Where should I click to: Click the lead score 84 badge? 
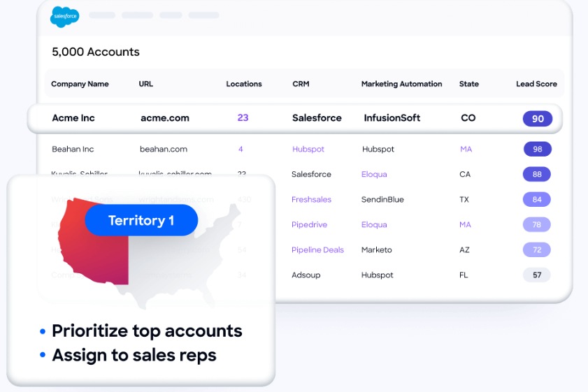tap(537, 199)
